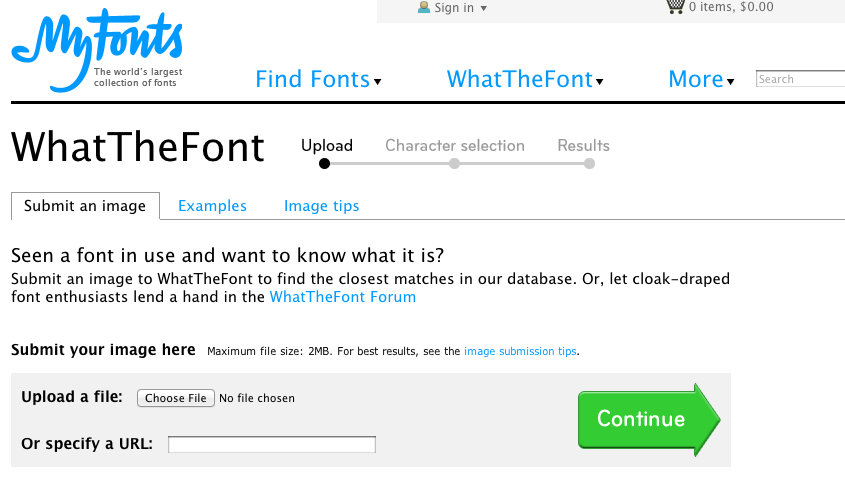Click the Upload step label
Viewport: 845px width, 483px height.
pos(327,146)
